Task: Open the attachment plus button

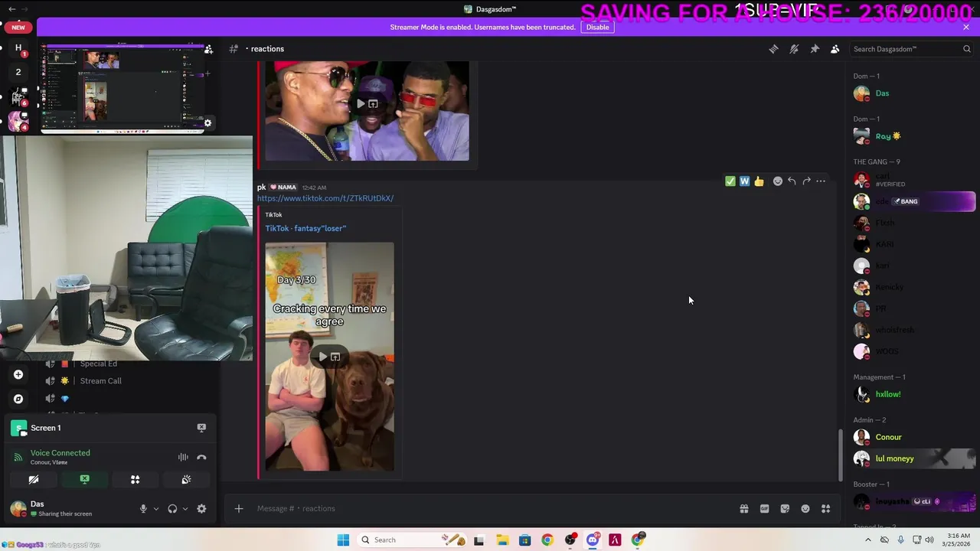Action: tap(238, 508)
